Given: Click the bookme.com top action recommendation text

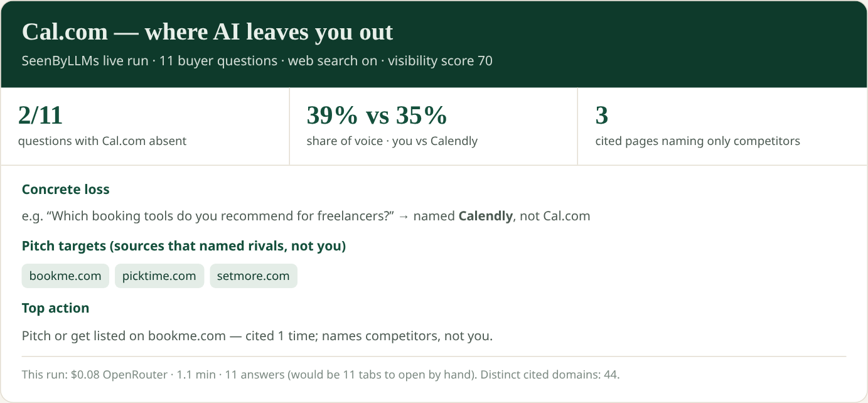Looking at the screenshot, I should click(x=257, y=336).
